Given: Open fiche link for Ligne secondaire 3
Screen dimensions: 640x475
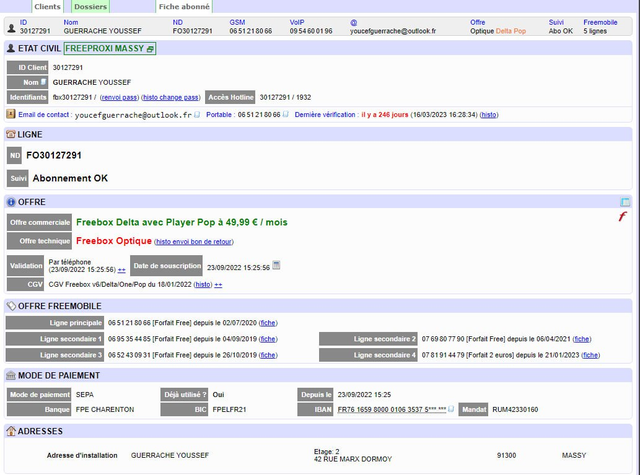Looking at the screenshot, I should pyautogui.click(x=268, y=355).
